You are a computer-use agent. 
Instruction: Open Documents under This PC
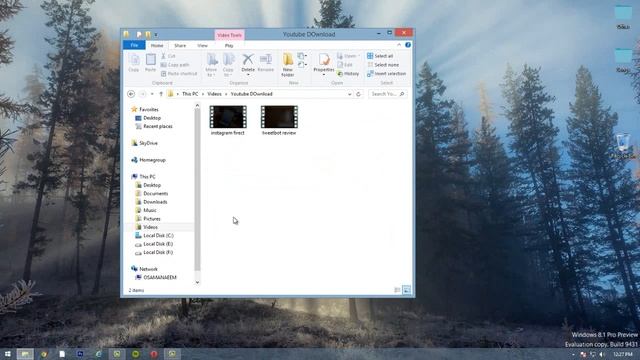click(x=151, y=193)
